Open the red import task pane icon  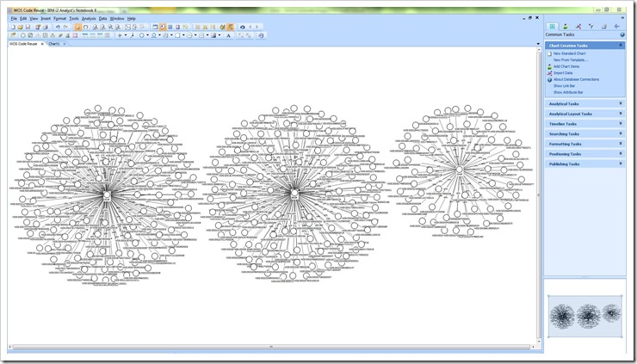pyautogui.click(x=578, y=27)
